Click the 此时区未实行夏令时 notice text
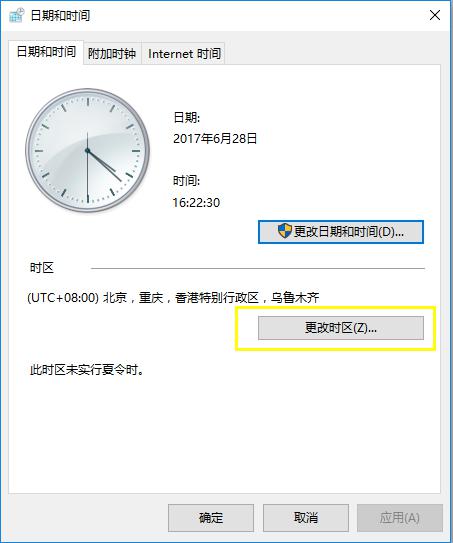This screenshot has height=543, width=453. click(x=87, y=370)
